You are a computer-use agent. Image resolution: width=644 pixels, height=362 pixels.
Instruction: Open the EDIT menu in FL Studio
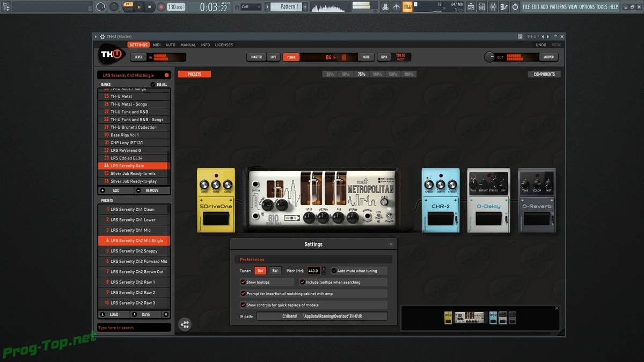(536, 7)
